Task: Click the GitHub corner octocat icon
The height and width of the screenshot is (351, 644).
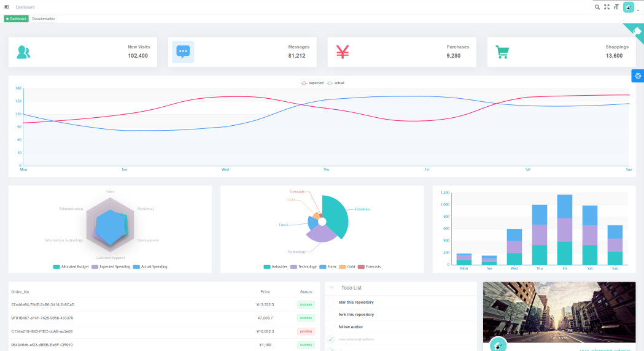Action: pyautogui.click(x=637, y=30)
